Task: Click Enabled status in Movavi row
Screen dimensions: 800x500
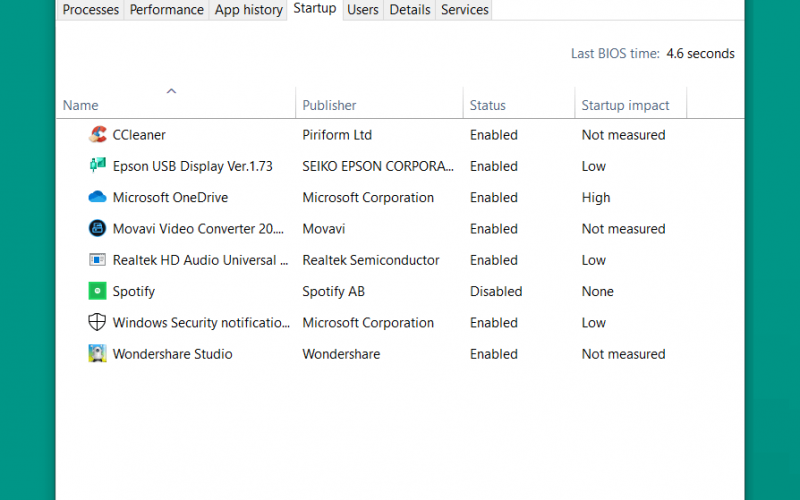Action: click(493, 229)
